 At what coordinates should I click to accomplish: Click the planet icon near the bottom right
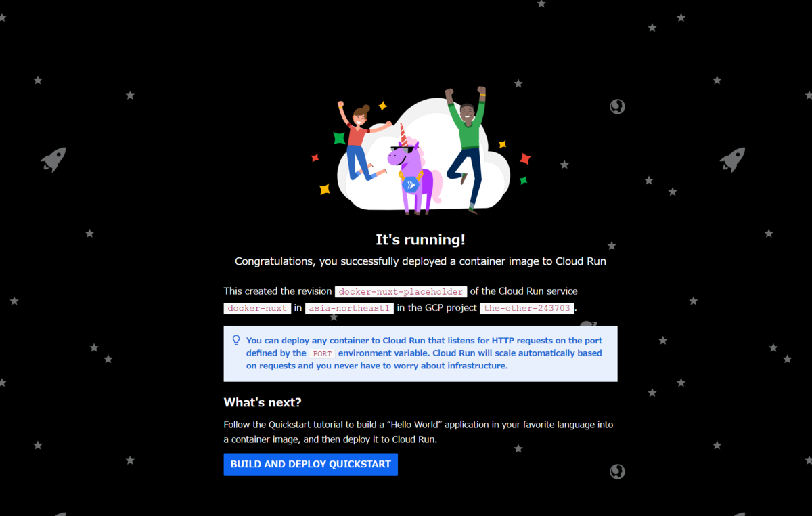point(616,471)
